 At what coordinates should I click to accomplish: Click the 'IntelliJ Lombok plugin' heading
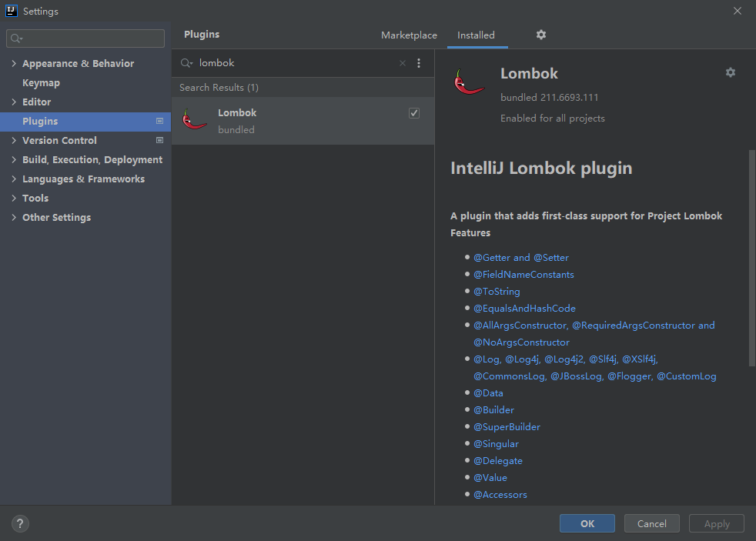pyautogui.click(x=541, y=168)
